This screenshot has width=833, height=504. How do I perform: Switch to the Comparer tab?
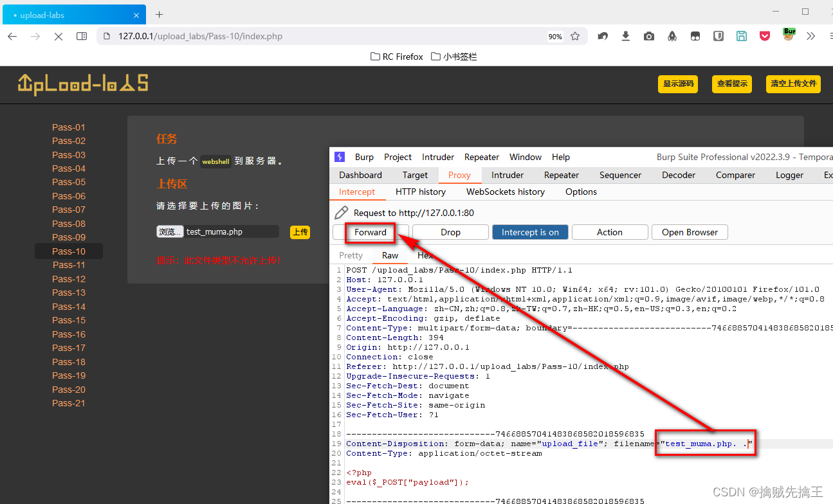(736, 175)
